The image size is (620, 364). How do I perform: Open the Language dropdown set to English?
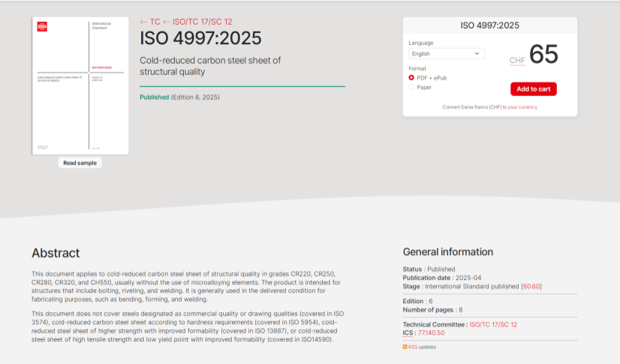pos(447,54)
